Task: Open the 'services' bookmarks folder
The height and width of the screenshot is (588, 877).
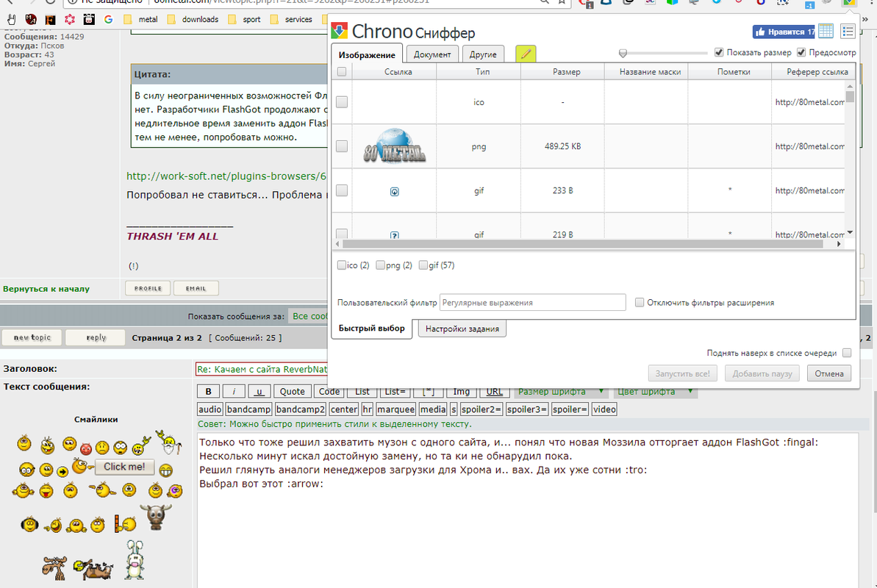Action: click(x=291, y=19)
